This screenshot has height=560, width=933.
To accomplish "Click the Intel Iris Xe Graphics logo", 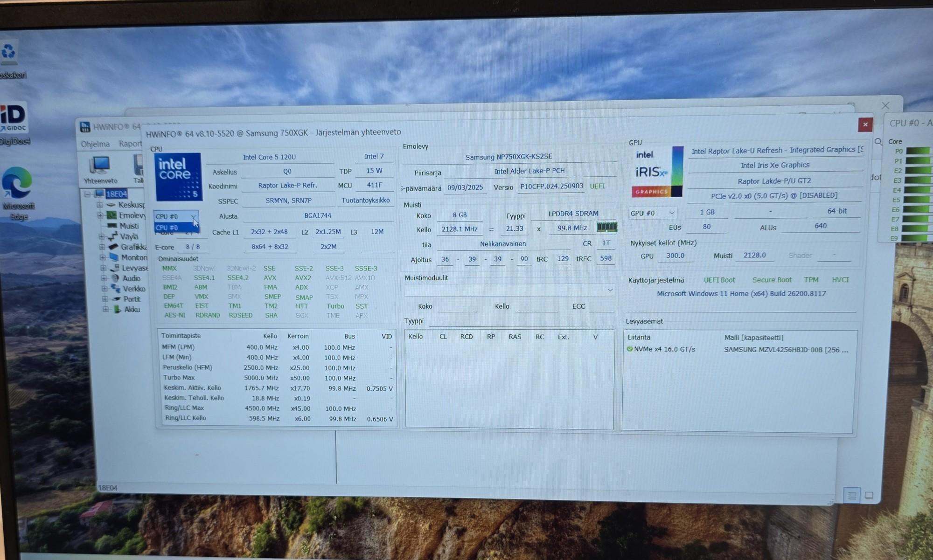I will 657,172.
